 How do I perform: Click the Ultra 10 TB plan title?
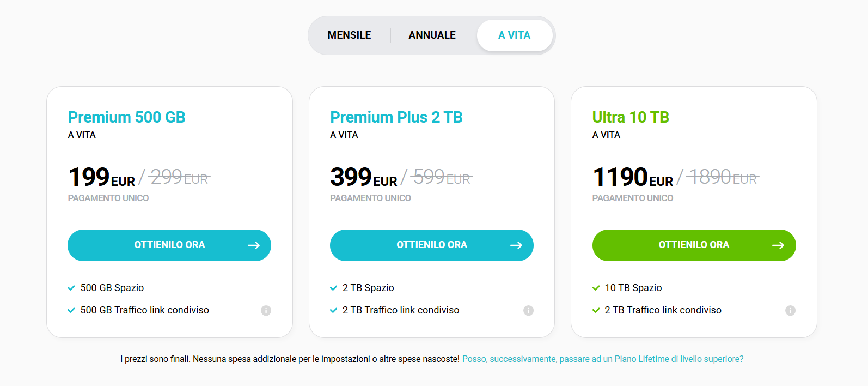(630, 117)
